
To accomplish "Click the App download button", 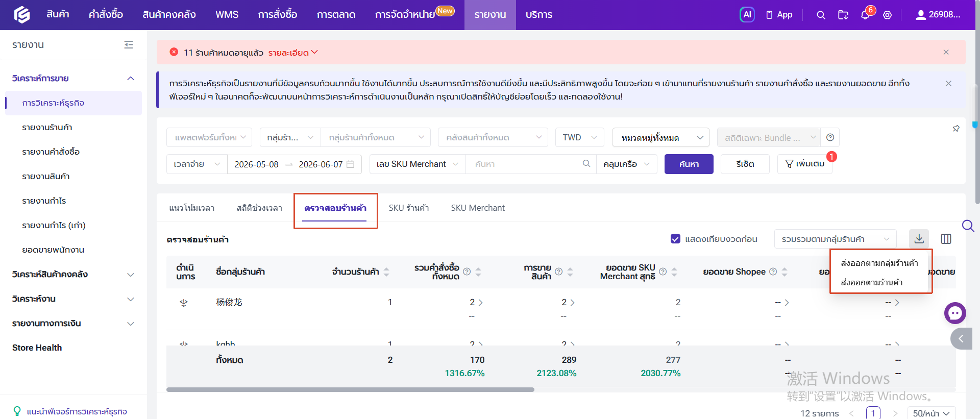I will click(779, 15).
